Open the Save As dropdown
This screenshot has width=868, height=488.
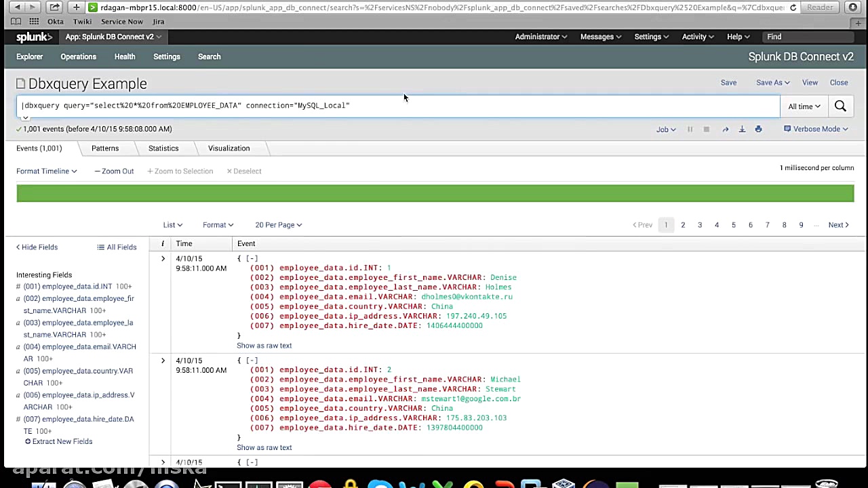(x=773, y=83)
